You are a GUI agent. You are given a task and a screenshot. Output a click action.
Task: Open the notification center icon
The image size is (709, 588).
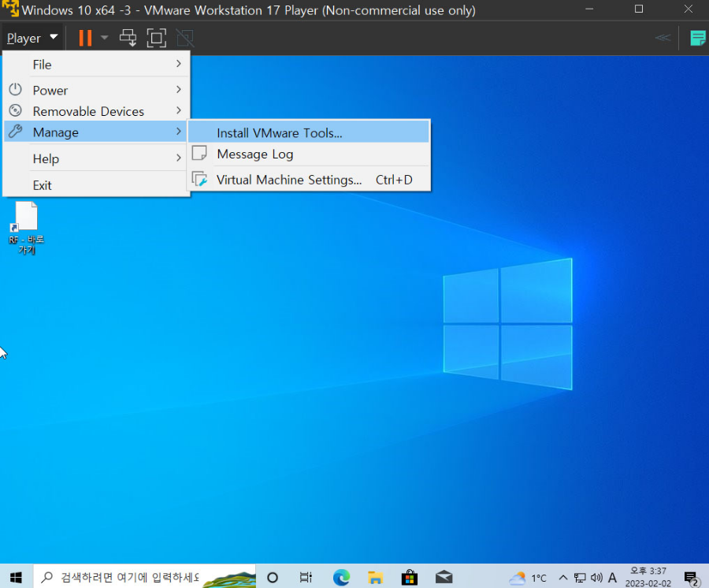point(692,578)
